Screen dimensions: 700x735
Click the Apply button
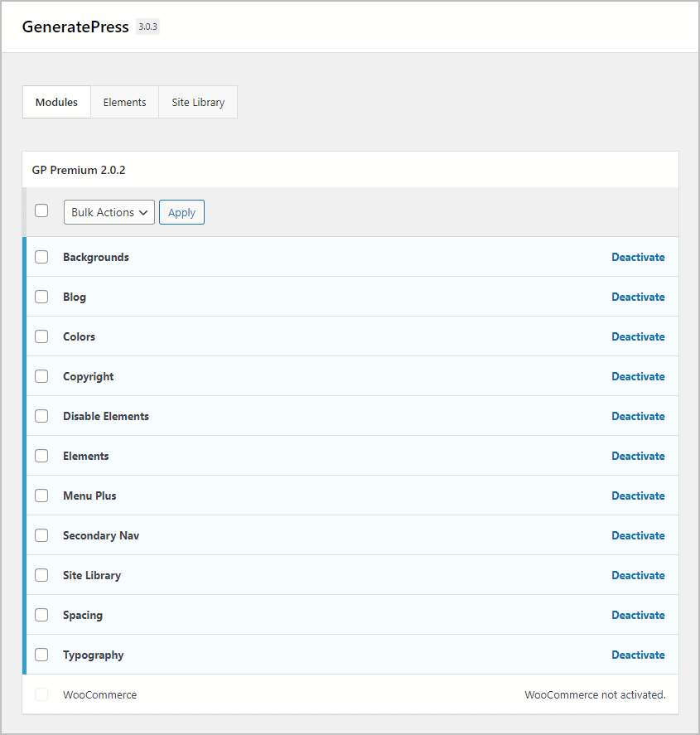click(181, 212)
